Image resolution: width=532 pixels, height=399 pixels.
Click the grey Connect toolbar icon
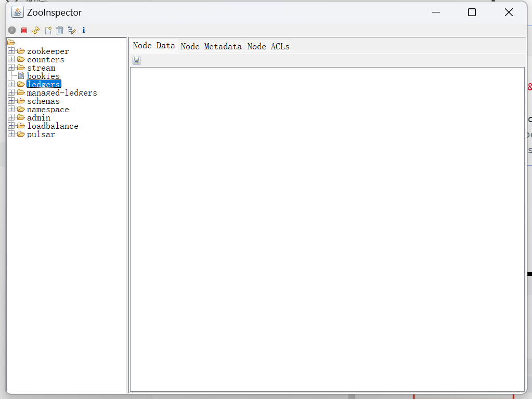click(12, 30)
